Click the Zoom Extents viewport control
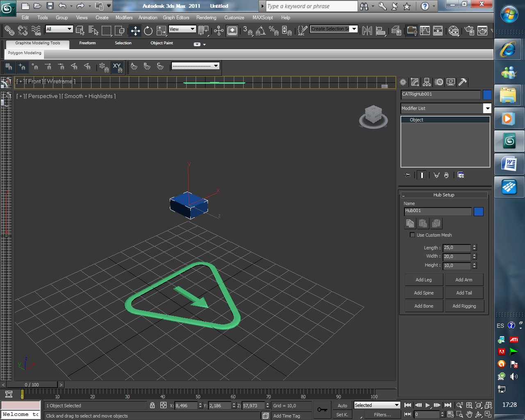The image size is (525, 420). coord(479,405)
